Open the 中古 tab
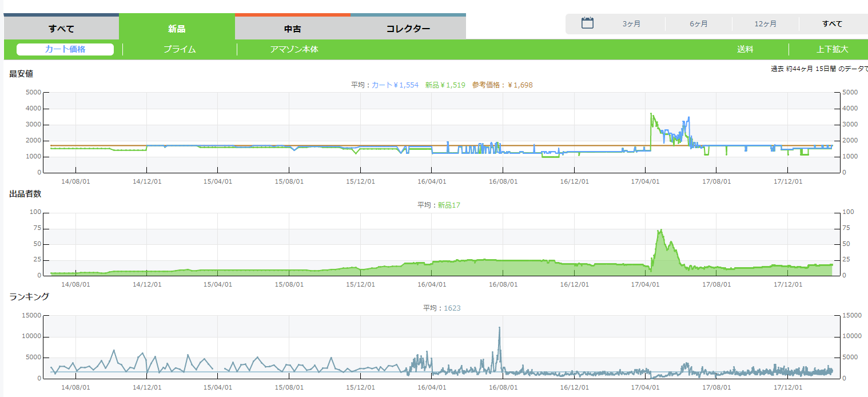The height and width of the screenshot is (397, 868). pyautogui.click(x=292, y=29)
